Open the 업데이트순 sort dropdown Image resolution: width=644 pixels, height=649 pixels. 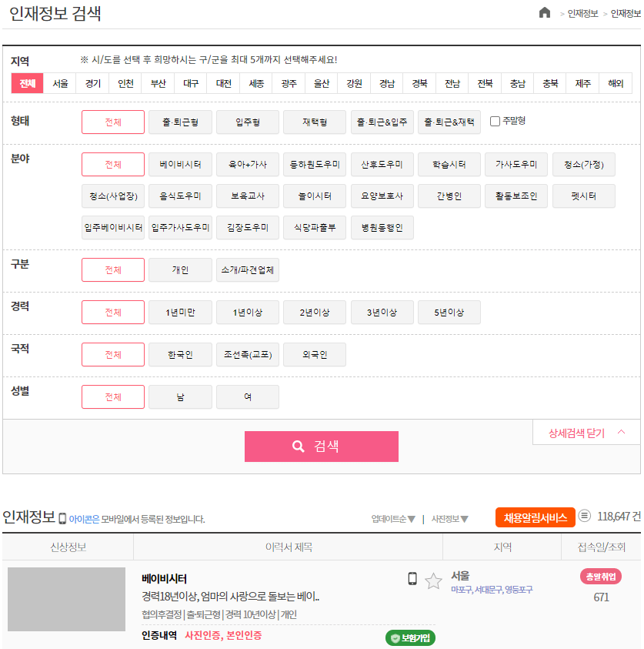point(392,518)
